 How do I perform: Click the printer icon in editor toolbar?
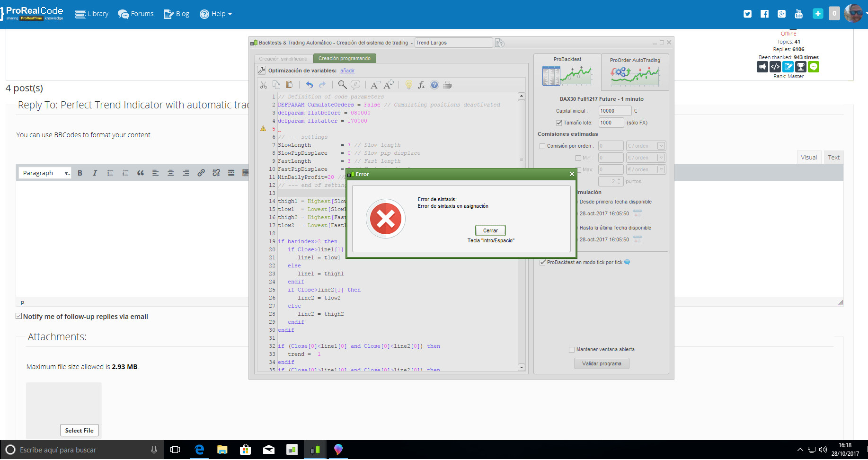point(447,85)
